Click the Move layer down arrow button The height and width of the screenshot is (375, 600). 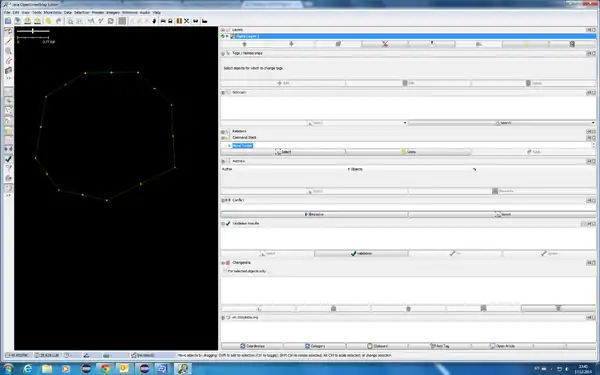pos(291,44)
